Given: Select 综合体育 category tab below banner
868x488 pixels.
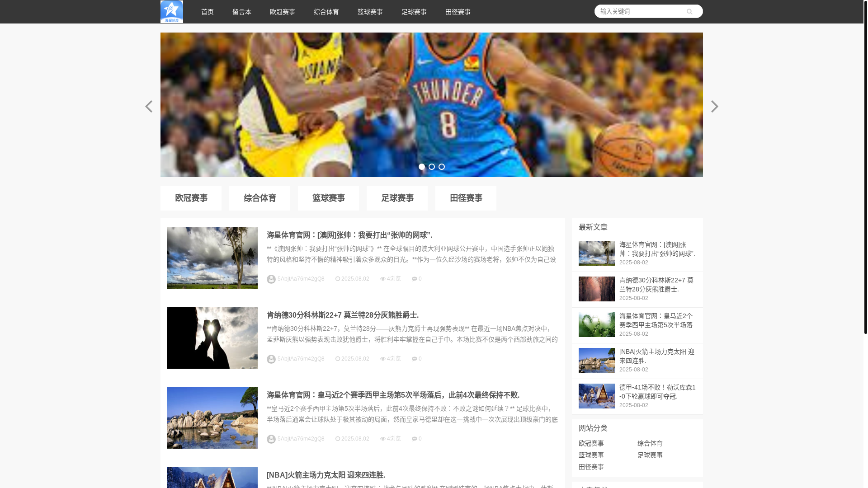Looking at the screenshot, I should click(259, 198).
